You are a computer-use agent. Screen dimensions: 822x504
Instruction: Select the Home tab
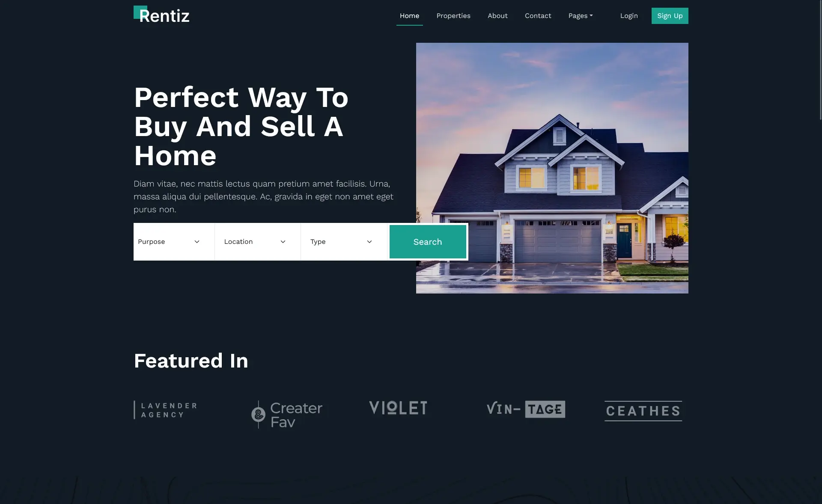[409, 15]
